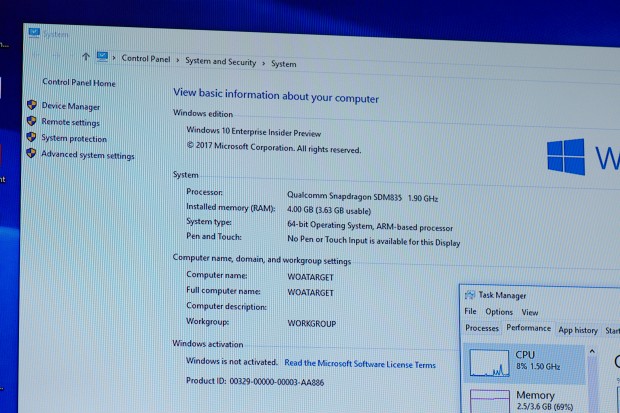Click the Windows logo graphic
Image resolution: width=620 pixels, height=413 pixels.
[566, 157]
